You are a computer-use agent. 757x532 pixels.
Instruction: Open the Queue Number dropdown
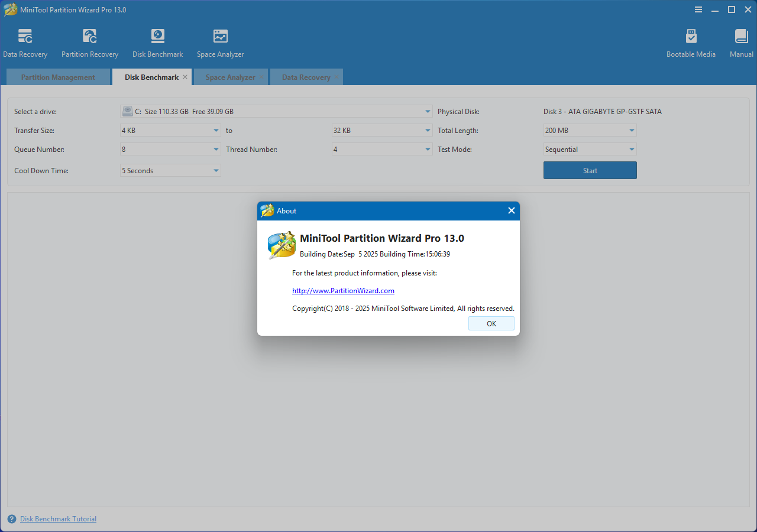tap(170, 150)
